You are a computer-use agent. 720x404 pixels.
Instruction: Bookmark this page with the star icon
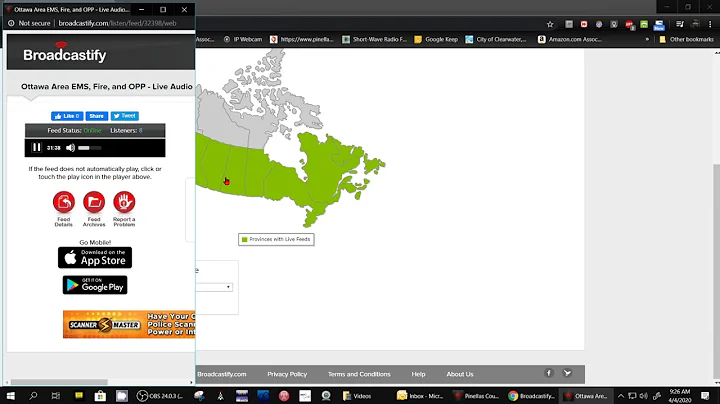click(550, 24)
